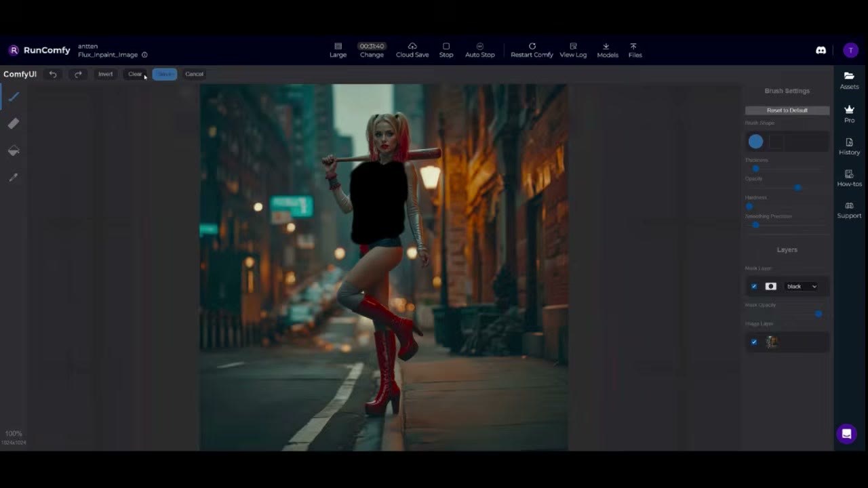Click the image layer thumbnail
Viewport: 868px width, 488px height.
[771, 342]
